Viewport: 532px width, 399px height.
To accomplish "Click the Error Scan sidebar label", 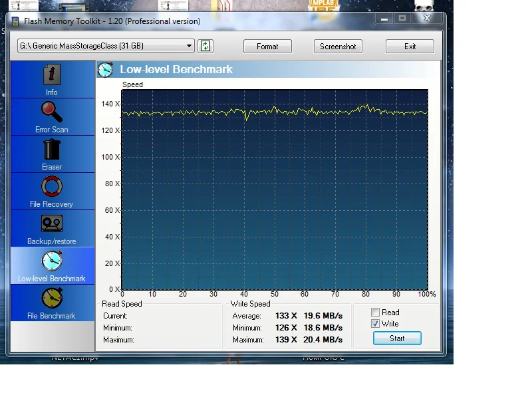I will point(52,130).
